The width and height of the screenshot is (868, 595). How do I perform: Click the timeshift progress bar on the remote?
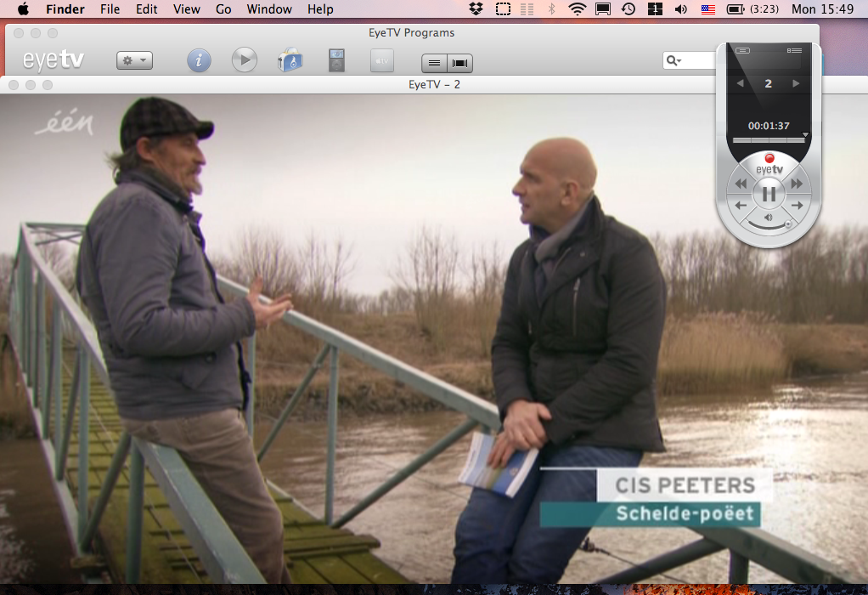coord(769,141)
